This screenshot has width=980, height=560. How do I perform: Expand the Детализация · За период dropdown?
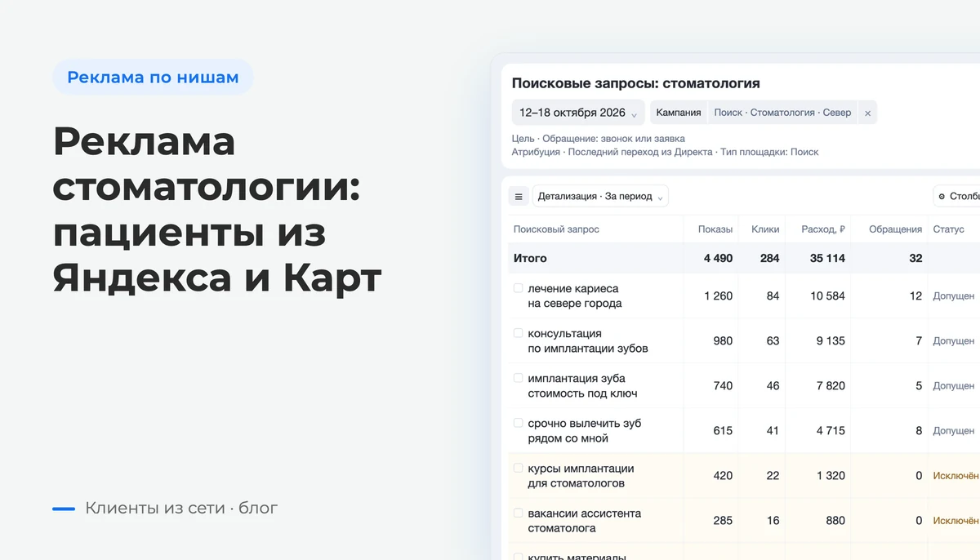pyautogui.click(x=600, y=196)
